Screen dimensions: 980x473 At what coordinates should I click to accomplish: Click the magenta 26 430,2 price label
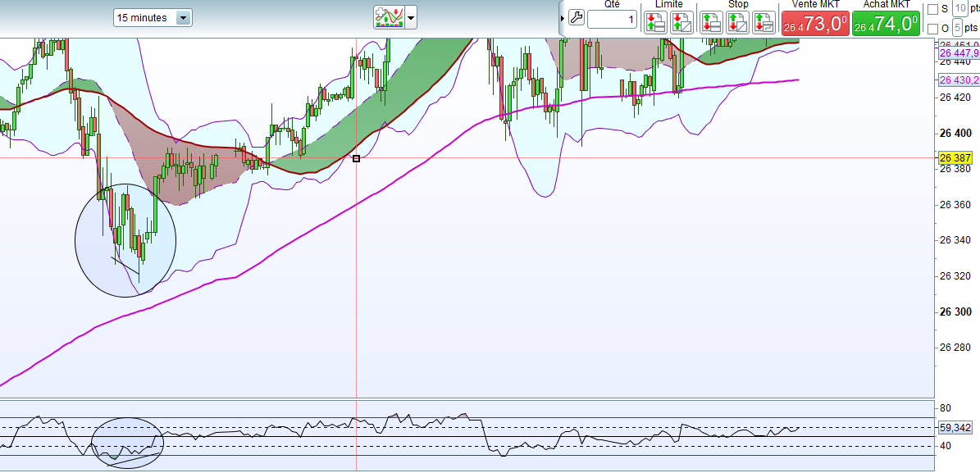959,80
